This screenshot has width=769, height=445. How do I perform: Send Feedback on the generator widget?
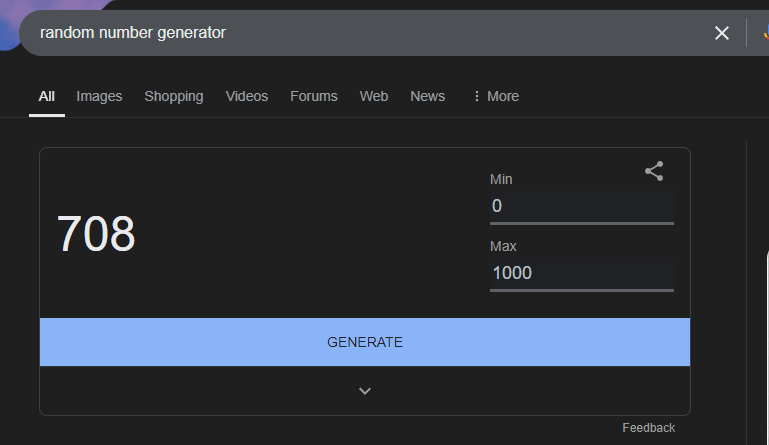click(648, 428)
